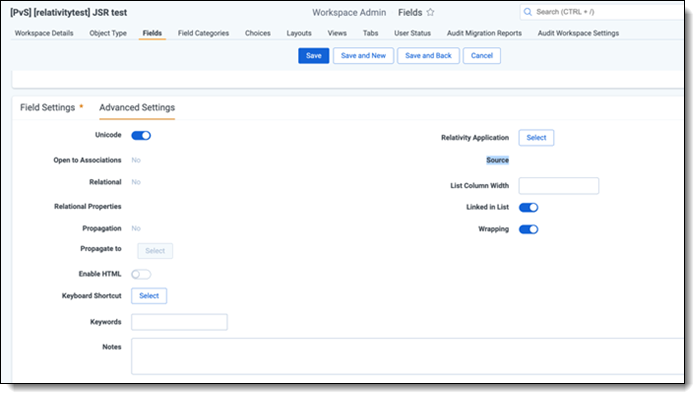Toggle the Unicode switch
The width and height of the screenshot is (700, 399).
[x=141, y=135]
